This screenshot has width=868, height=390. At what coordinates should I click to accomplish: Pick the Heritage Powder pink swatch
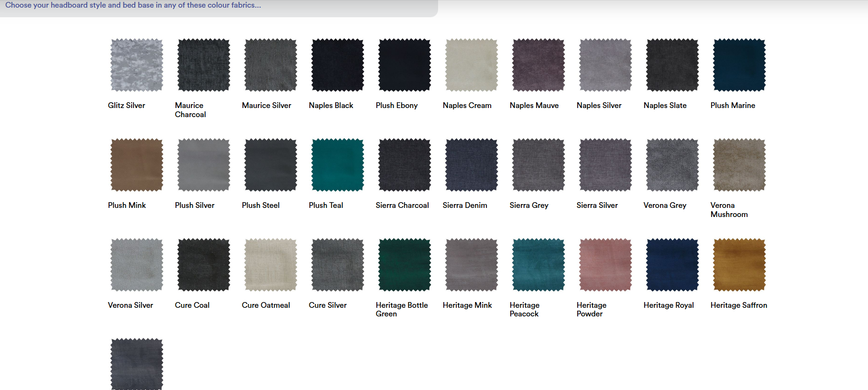tap(605, 265)
